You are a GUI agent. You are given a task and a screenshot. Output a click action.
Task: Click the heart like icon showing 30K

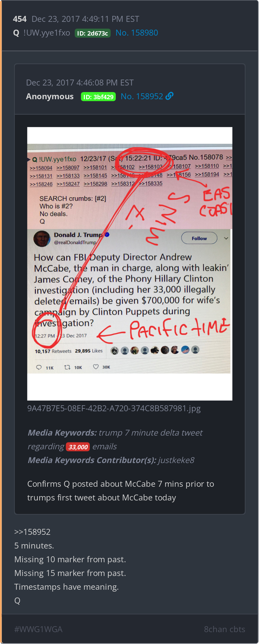tap(96, 367)
